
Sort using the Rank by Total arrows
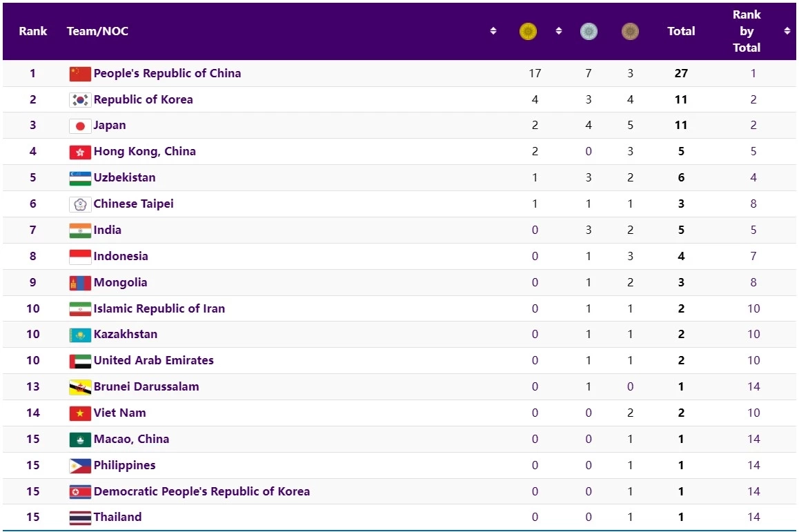point(787,31)
